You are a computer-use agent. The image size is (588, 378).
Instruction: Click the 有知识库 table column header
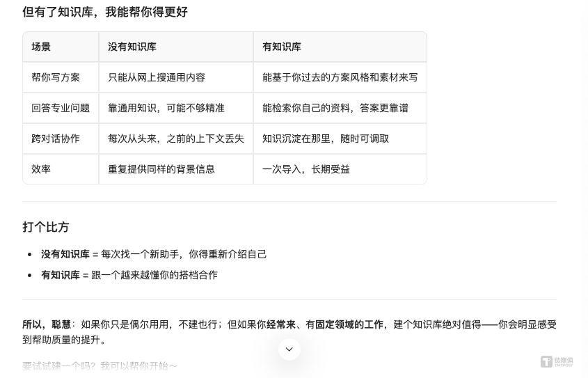pos(282,47)
